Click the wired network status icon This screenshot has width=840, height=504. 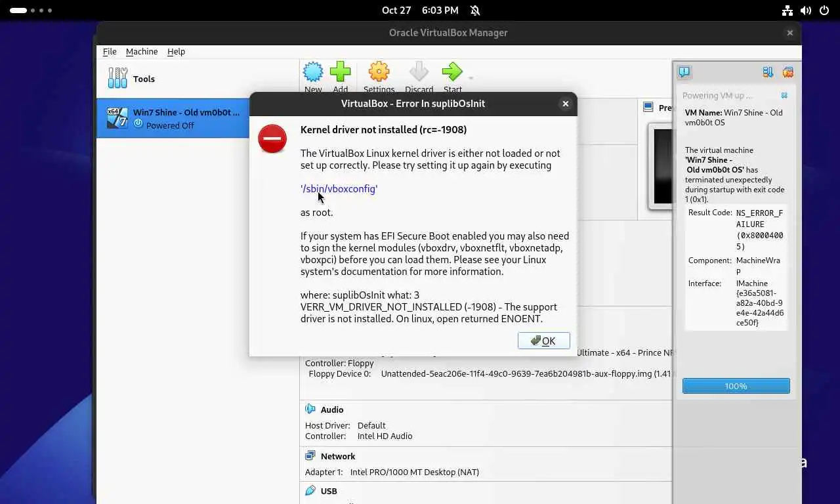787,10
